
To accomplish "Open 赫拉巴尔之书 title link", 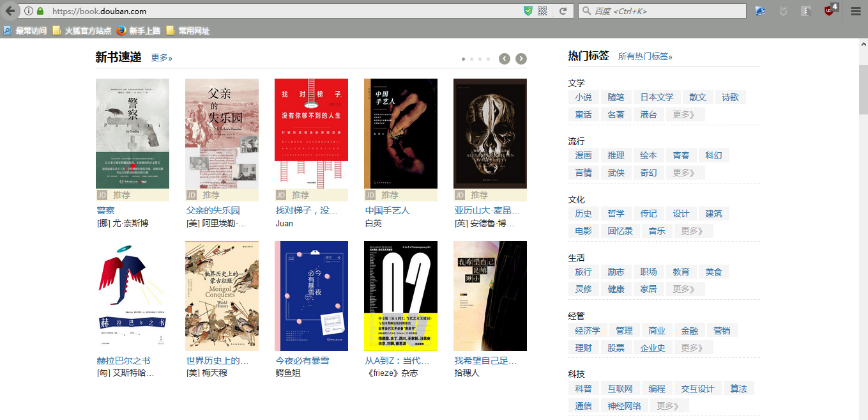I will point(124,361).
